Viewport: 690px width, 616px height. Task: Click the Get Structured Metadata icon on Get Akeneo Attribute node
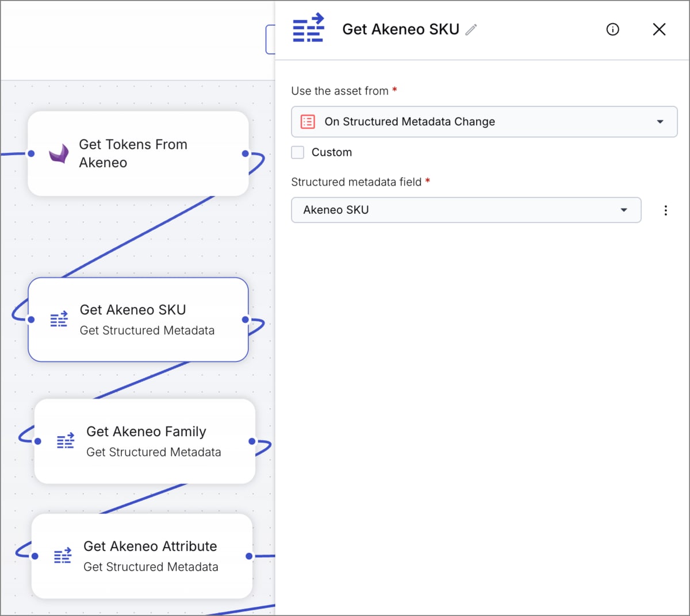[62, 556]
